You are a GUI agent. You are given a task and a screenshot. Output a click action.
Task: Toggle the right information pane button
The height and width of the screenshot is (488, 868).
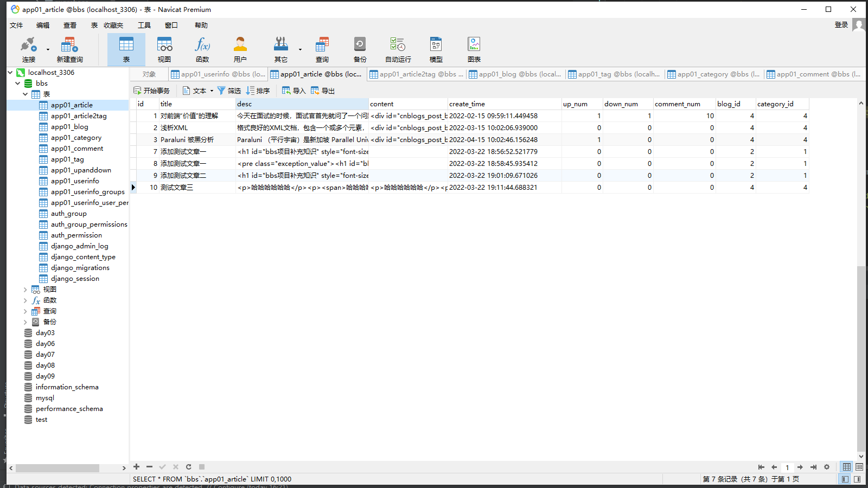click(858, 479)
